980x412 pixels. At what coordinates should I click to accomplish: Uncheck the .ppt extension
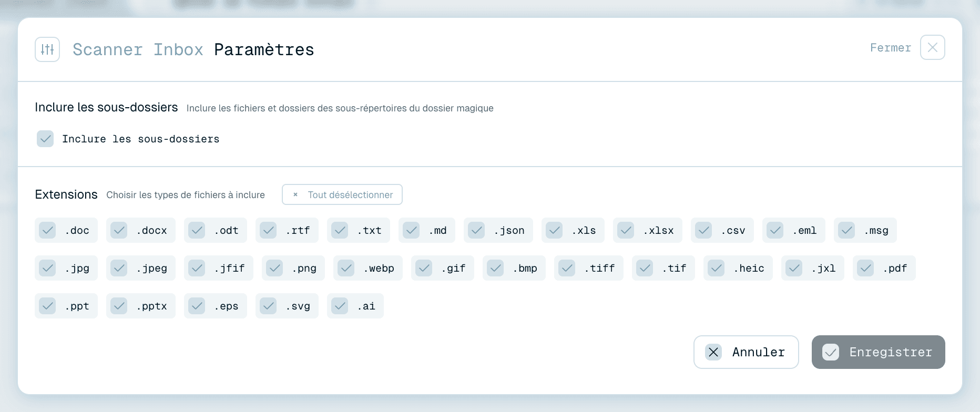47,306
